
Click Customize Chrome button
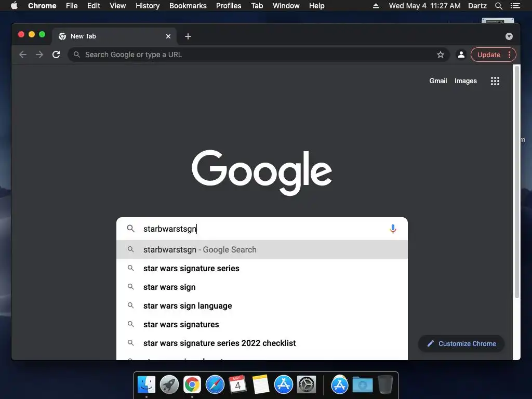point(461,344)
